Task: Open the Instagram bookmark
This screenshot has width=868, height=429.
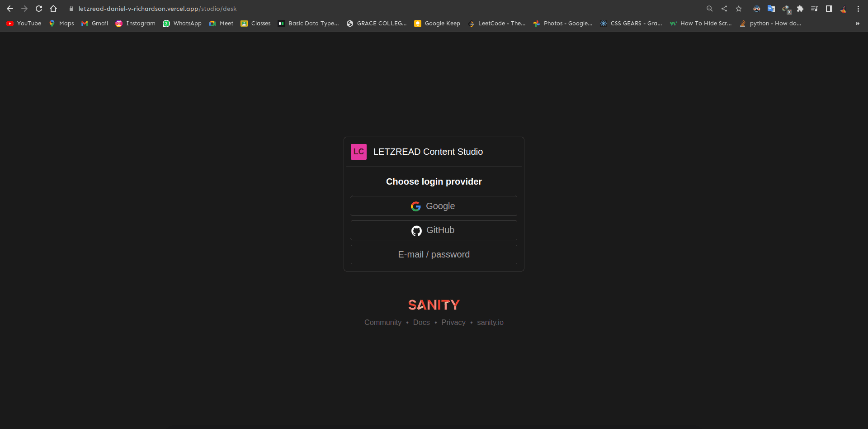Action: 136,24
